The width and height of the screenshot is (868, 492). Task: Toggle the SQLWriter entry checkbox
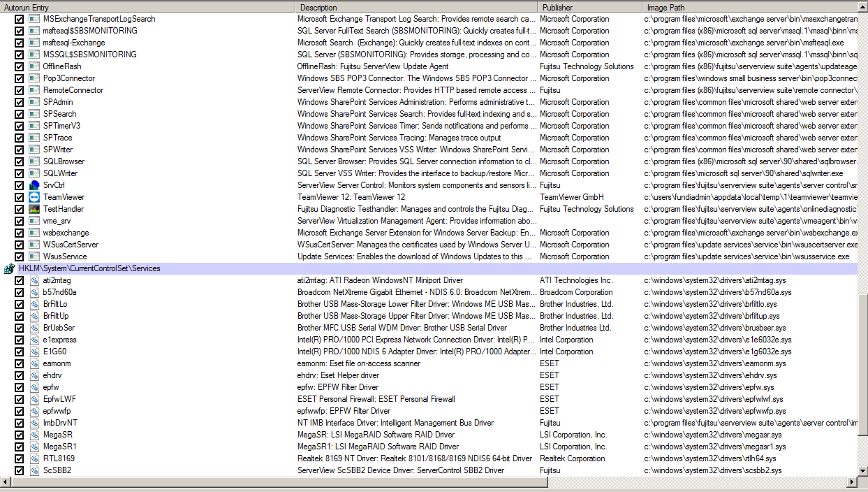20,173
